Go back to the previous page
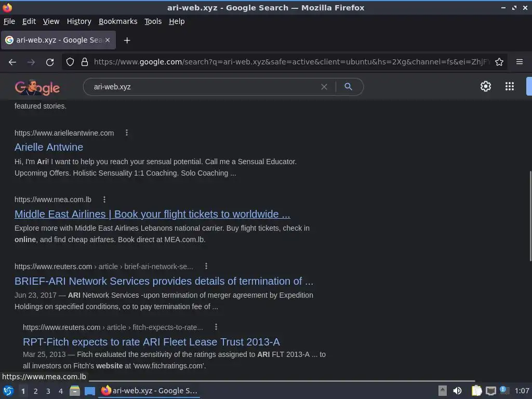The width and height of the screenshot is (532, 399). 12,62
